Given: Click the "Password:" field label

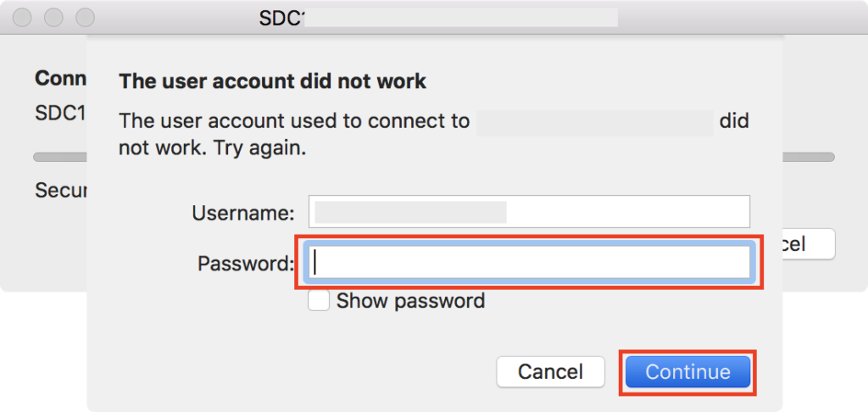Looking at the screenshot, I should 245,264.
